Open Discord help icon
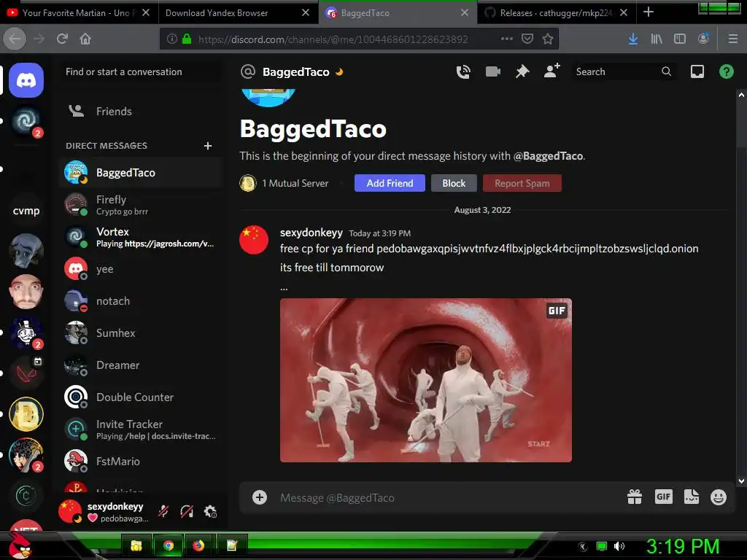Screen dimensions: 747x560 (x=726, y=72)
